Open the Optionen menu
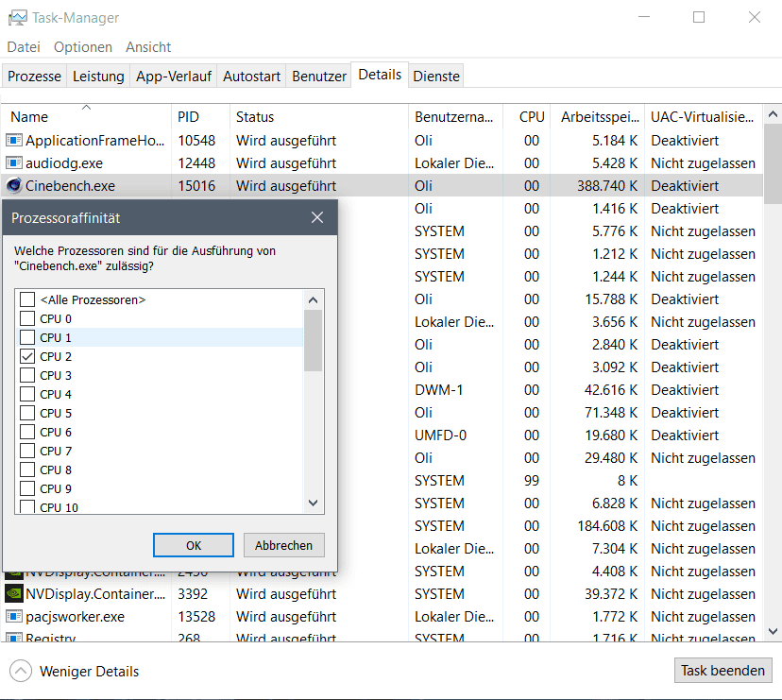The image size is (782, 700). point(83,47)
